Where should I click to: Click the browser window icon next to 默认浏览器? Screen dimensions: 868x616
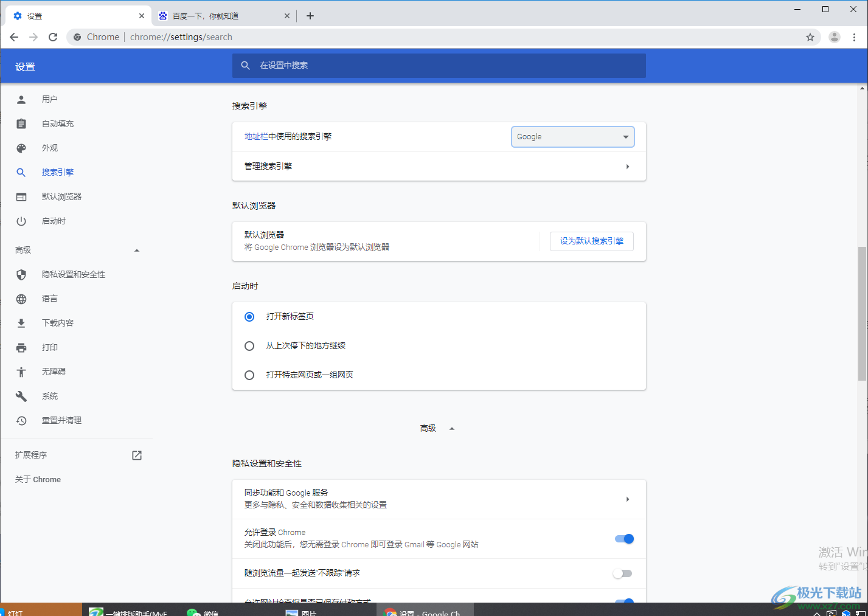[21, 196]
